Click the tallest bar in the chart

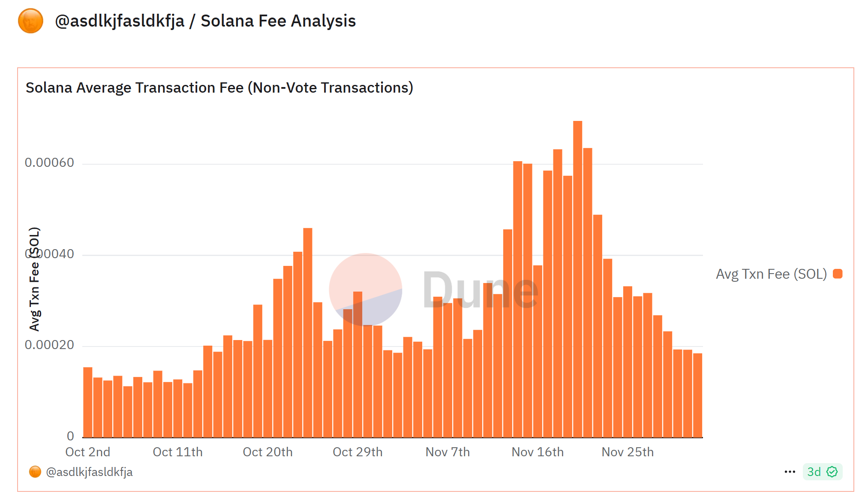(x=577, y=279)
